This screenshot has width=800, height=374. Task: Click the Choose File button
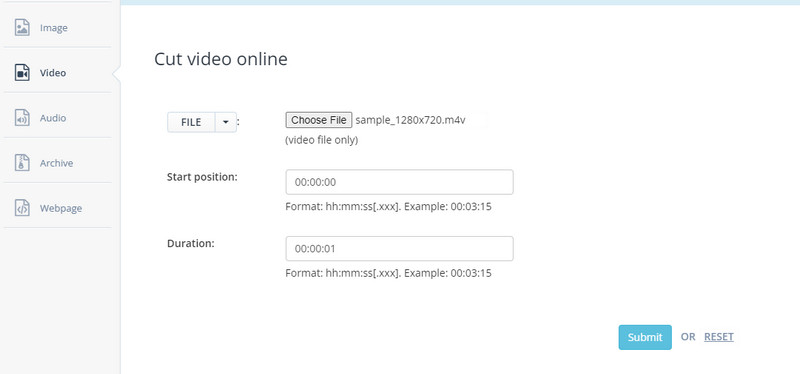(319, 120)
